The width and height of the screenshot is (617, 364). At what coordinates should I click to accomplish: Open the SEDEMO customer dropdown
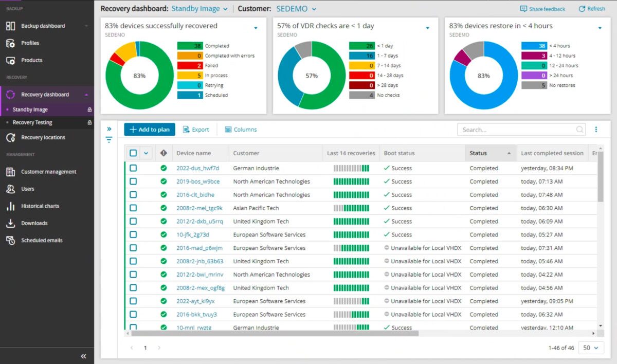tap(296, 9)
